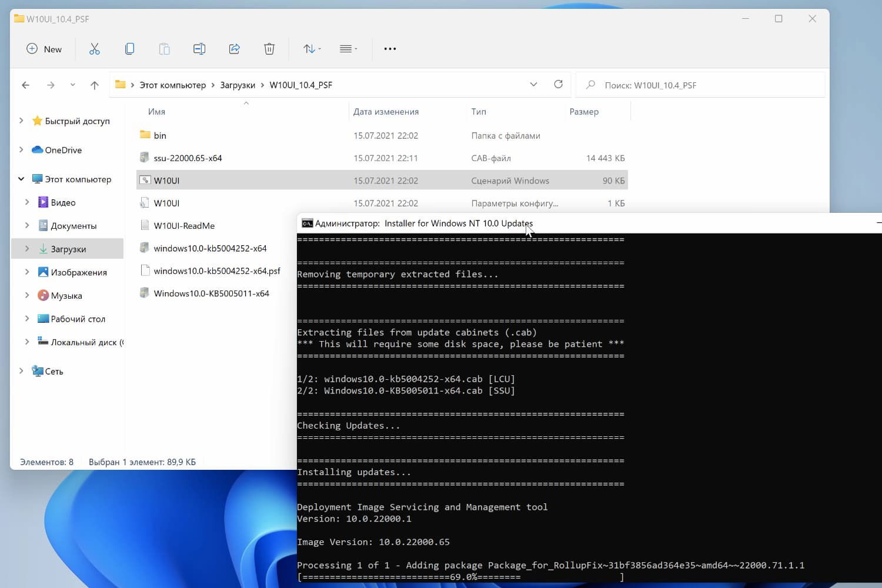Click the Rename icon in toolbar
Viewport: 882px width, 588px height.
click(199, 49)
